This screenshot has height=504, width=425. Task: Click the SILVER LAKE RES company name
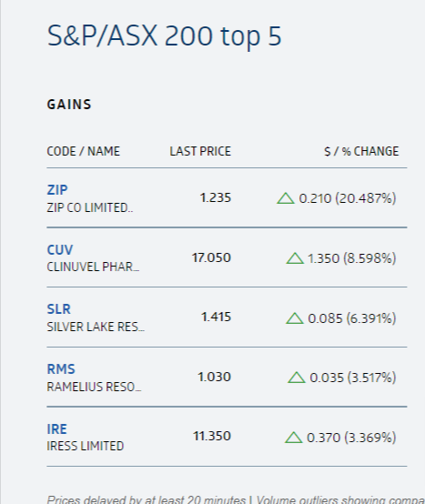tap(96, 327)
